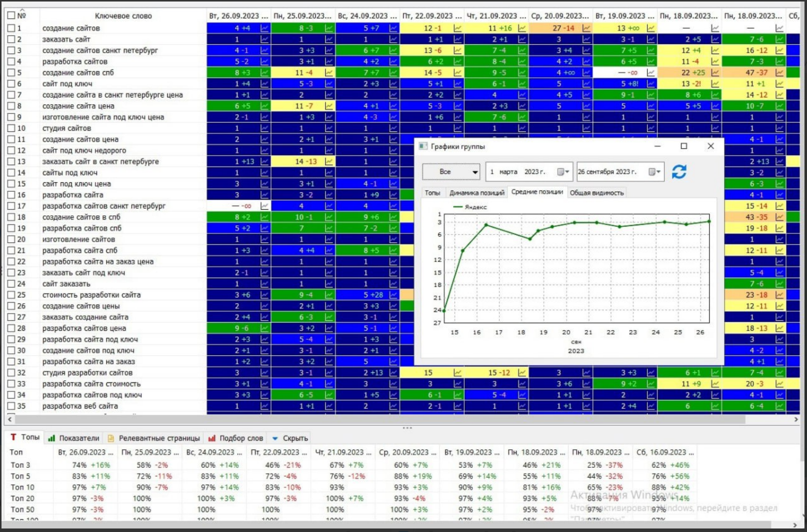Click chart icon for создание сайта цена on 20.09.2023
Screen dimensions: 807x532
[586, 106]
